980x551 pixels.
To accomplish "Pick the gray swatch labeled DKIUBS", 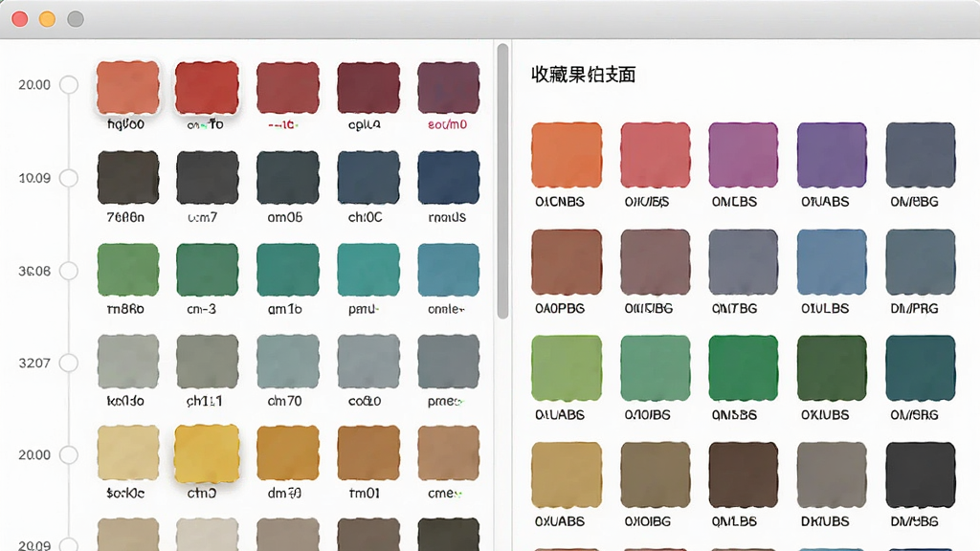I will (x=832, y=474).
